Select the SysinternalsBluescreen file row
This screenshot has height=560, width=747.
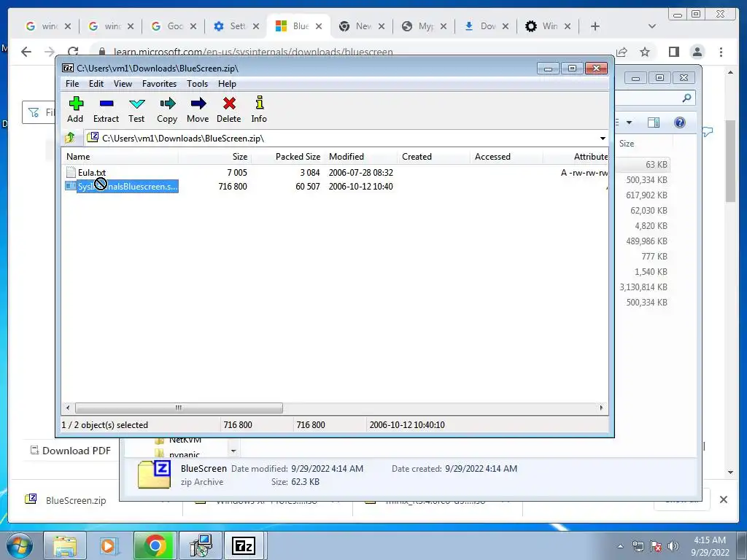tap(122, 186)
